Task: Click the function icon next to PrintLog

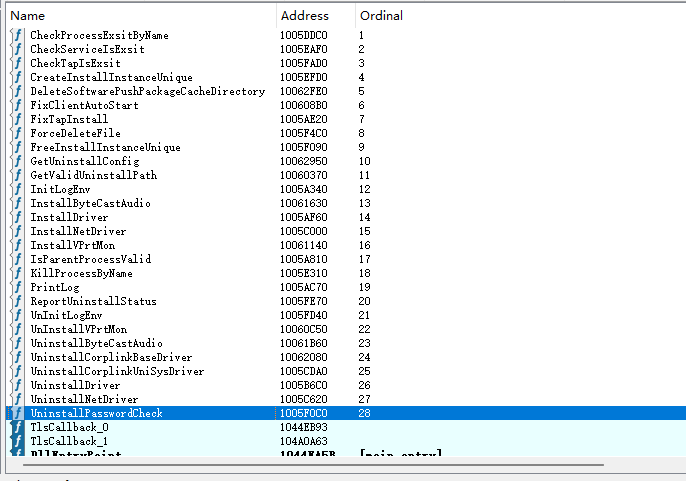Action: point(16,287)
